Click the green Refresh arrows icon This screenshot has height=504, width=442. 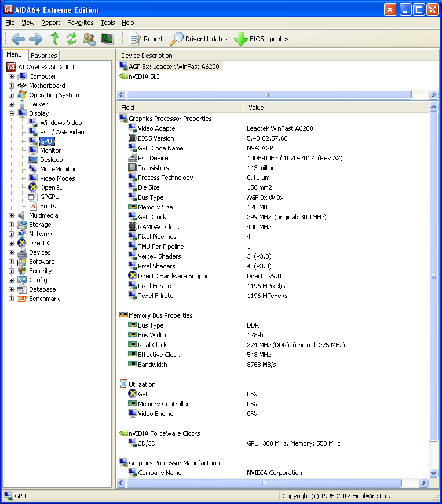point(72,39)
